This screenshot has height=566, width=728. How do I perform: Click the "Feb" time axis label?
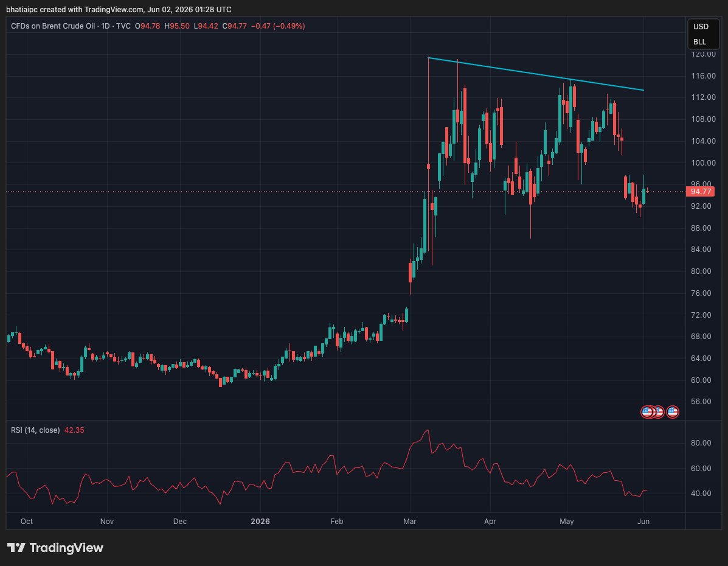[336, 522]
